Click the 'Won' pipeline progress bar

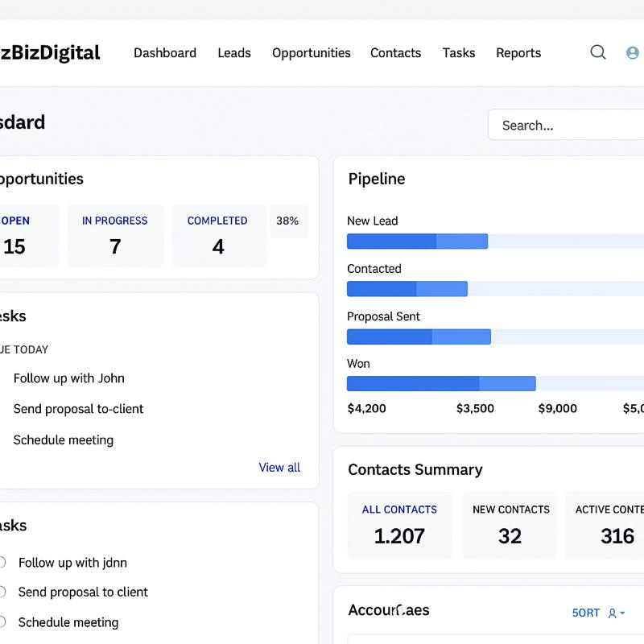pos(441,383)
